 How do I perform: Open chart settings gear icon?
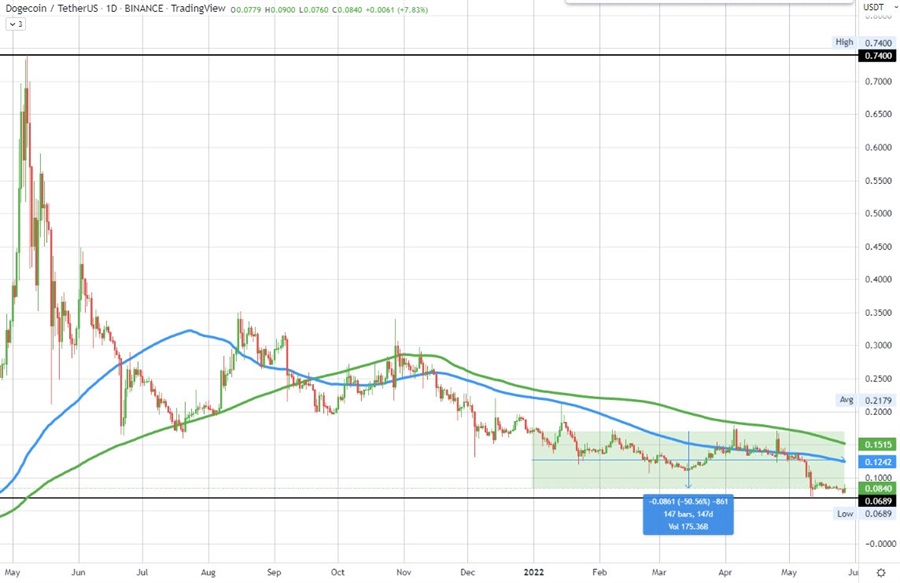pyautogui.click(x=880, y=573)
